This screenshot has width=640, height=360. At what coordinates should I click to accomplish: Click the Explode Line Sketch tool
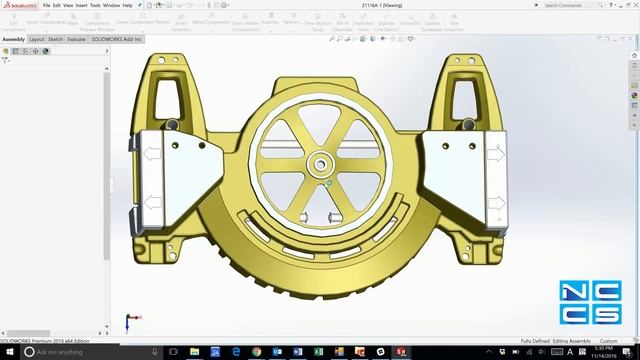(386, 23)
